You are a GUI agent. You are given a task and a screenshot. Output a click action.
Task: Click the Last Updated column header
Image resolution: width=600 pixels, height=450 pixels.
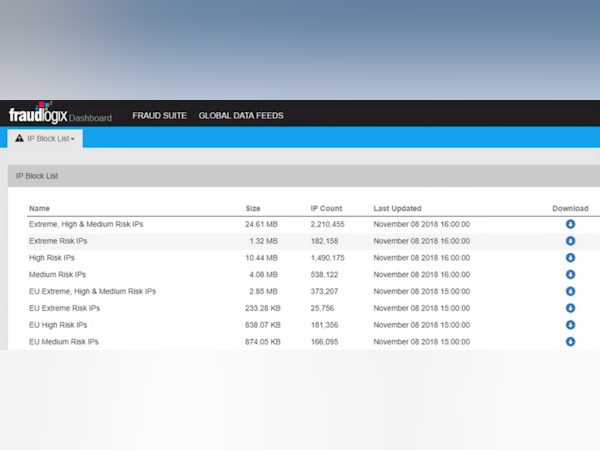398,209
